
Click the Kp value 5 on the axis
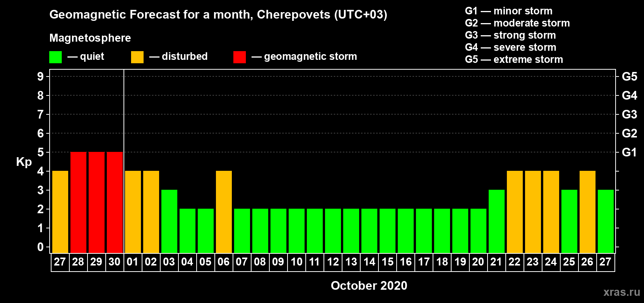41,152
